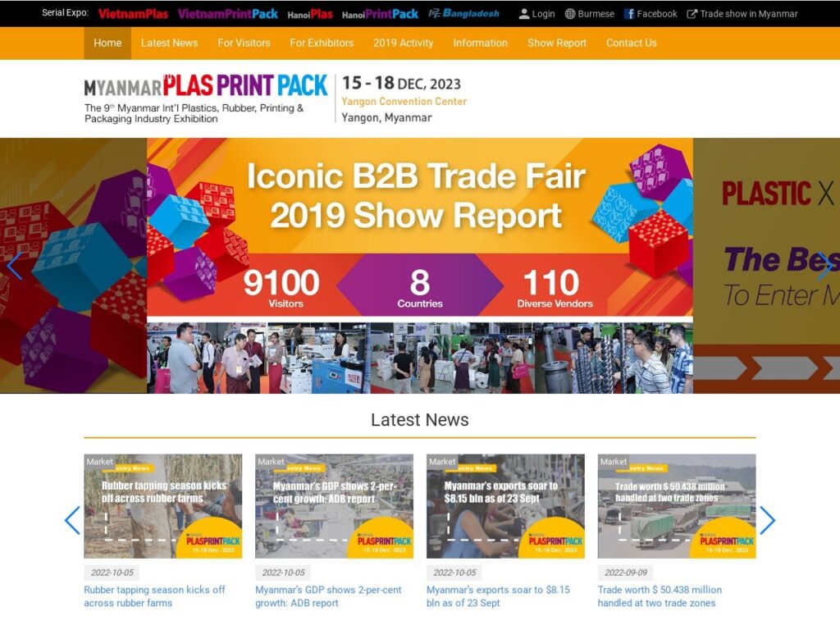Go to the Home menu tab
840x630 pixels.
(x=107, y=43)
